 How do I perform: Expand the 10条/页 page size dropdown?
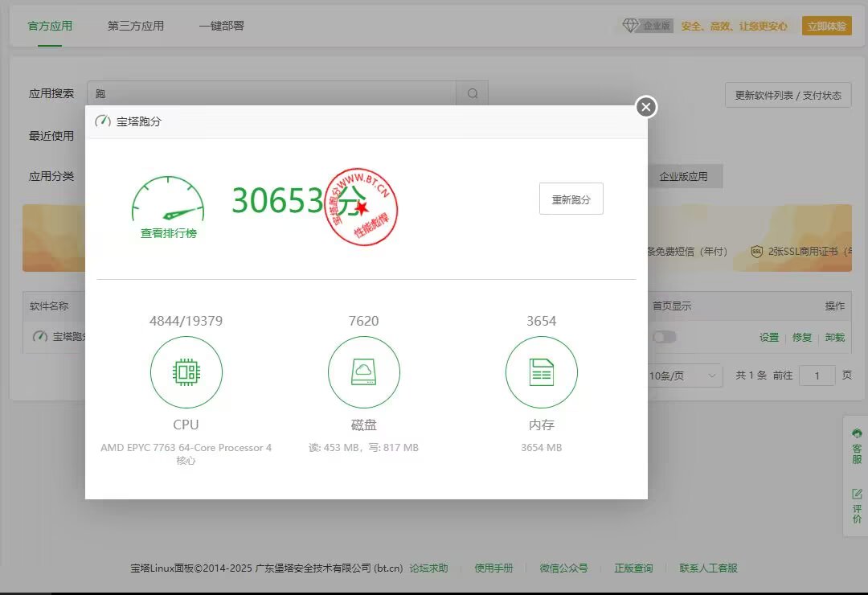coord(685,375)
